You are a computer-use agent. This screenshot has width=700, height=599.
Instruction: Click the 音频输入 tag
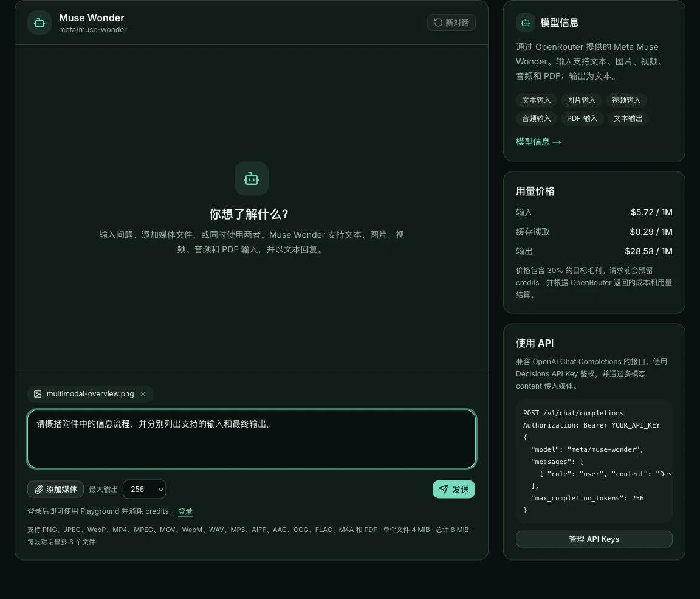pyautogui.click(x=536, y=119)
